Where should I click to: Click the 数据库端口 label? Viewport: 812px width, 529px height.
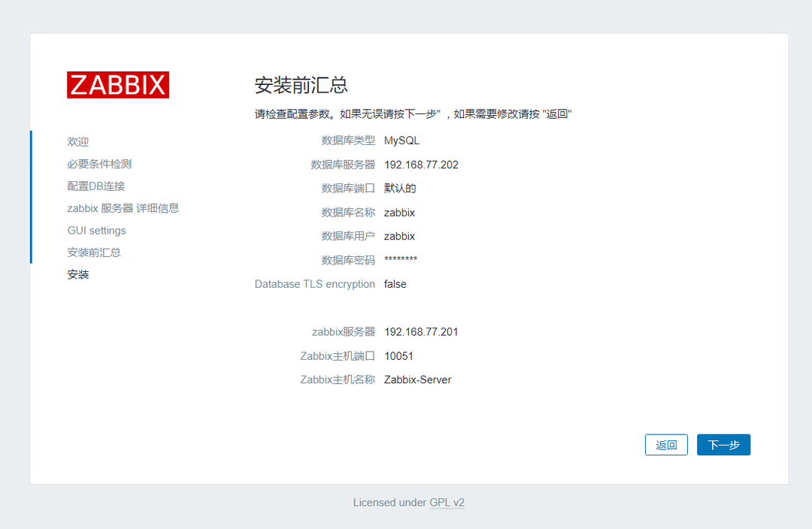click(x=348, y=189)
